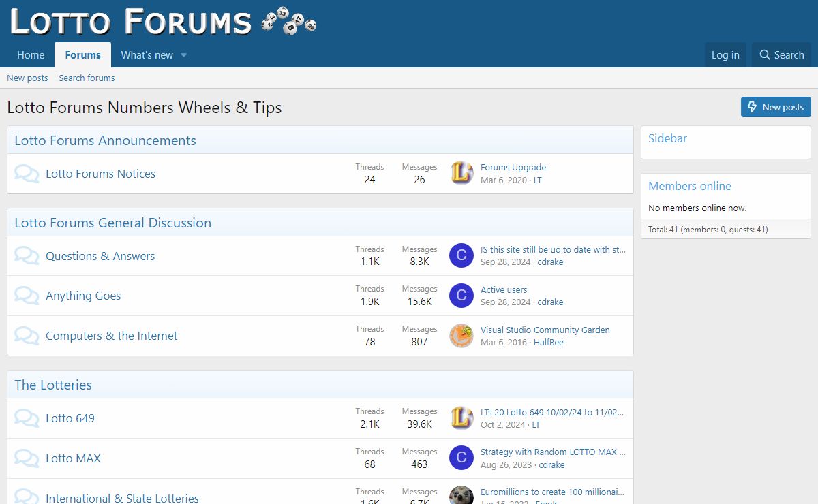Click the HalfBee avatar in the Computers row
This screenshot has height=504, width=818.
click(461, 336)
